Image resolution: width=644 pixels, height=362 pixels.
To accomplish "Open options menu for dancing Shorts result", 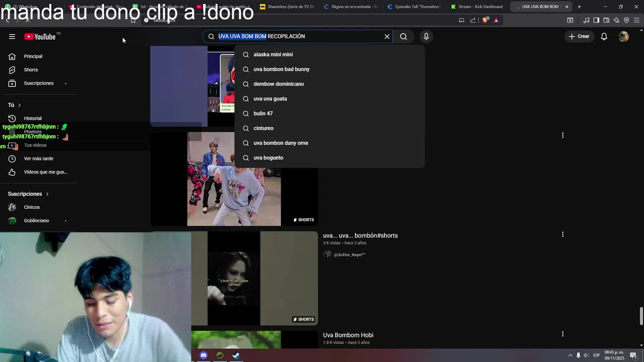I will point(562,135).
